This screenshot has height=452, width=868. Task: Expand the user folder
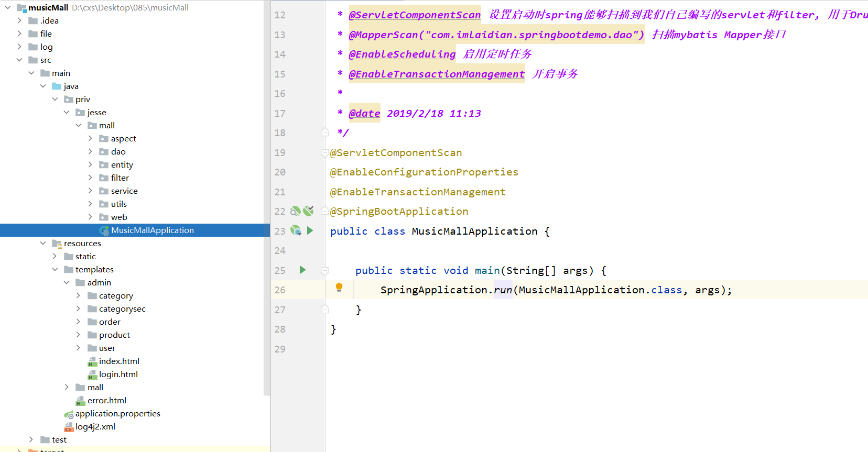(79, 348)
